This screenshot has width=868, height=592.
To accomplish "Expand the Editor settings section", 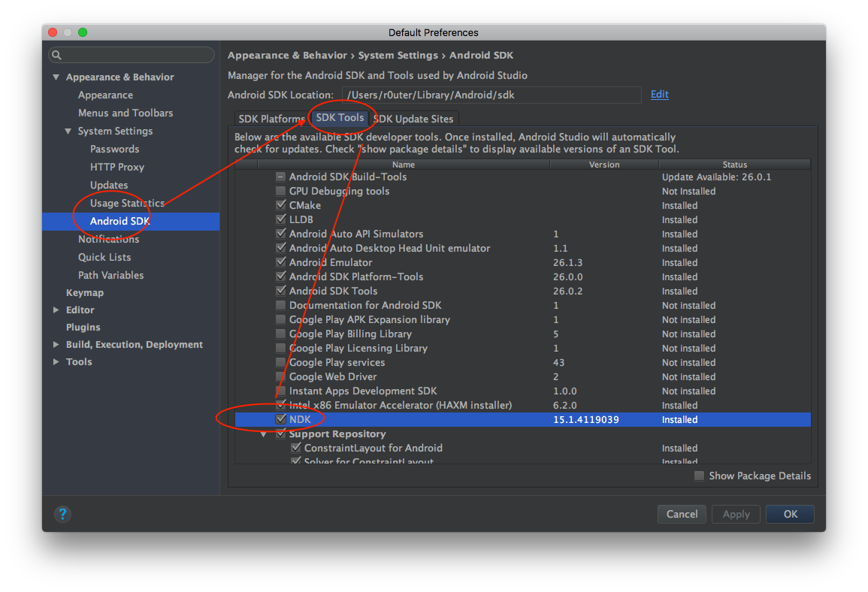I will coord(56,310).
